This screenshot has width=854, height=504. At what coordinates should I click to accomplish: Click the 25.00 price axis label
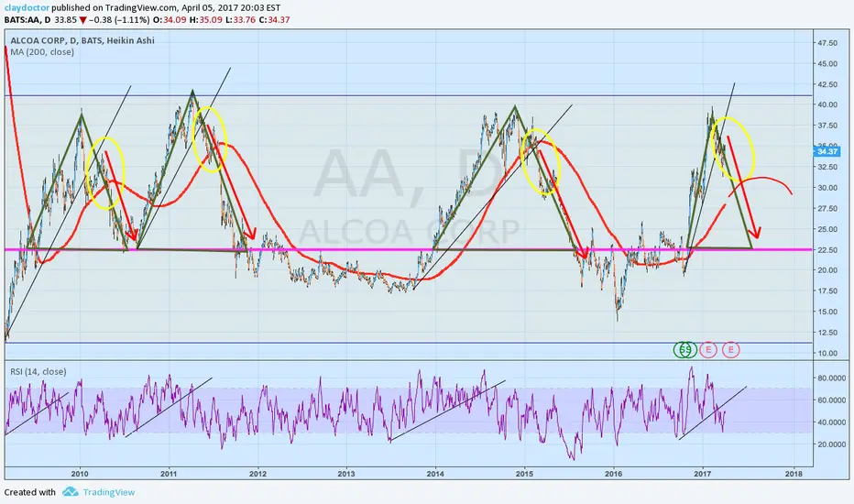(827, 229)
